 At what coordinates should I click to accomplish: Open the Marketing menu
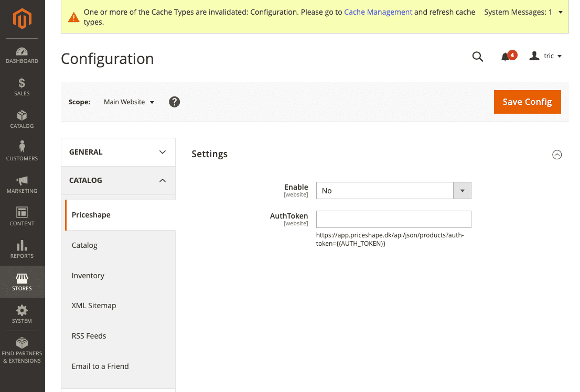click(22, 184)
